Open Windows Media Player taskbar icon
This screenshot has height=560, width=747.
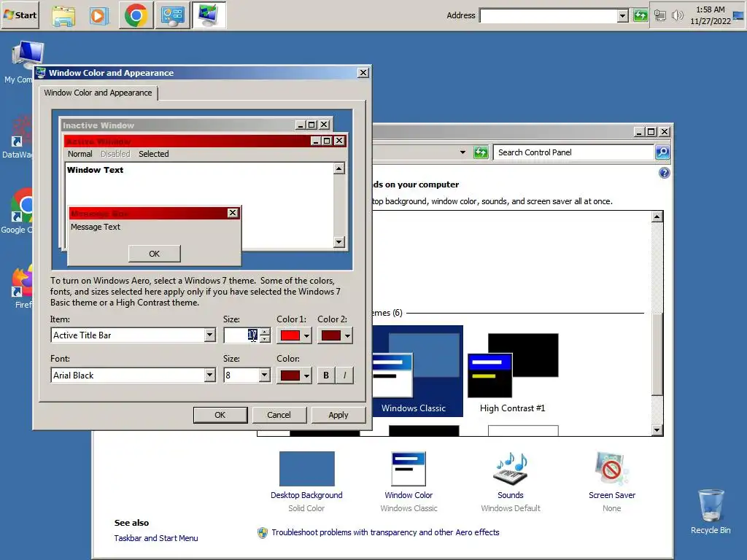pyautogui.click(x=98, y=16)
